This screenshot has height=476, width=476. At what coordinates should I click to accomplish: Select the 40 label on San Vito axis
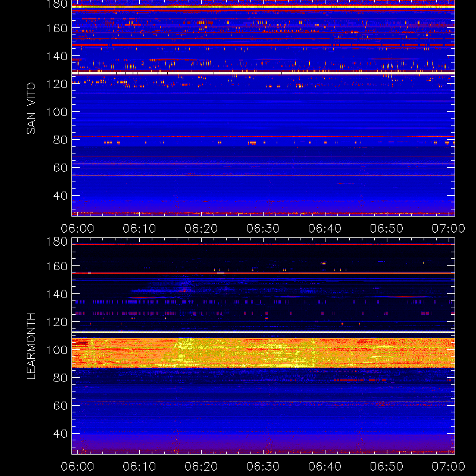tap(60, 196)
